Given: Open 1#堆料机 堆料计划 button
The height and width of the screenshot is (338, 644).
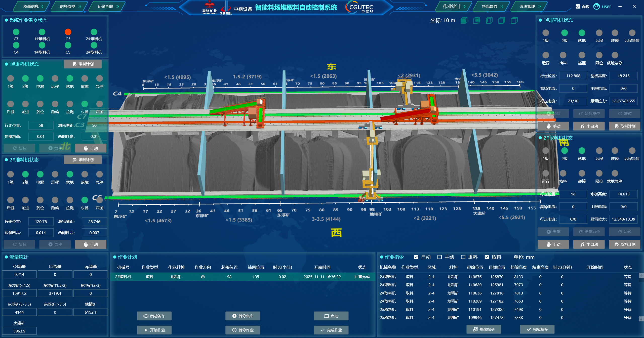Looking at the screenshot, I should (83, 64).
